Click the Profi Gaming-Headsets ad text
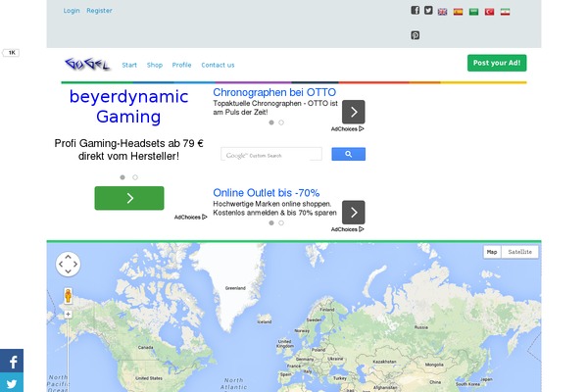 (x=128, y=150)
